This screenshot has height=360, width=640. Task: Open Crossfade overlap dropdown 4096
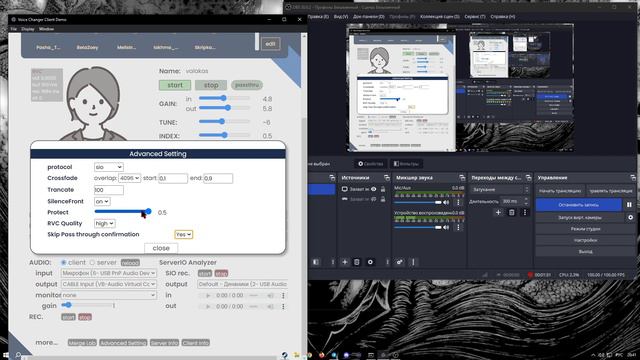pos(129,178)
